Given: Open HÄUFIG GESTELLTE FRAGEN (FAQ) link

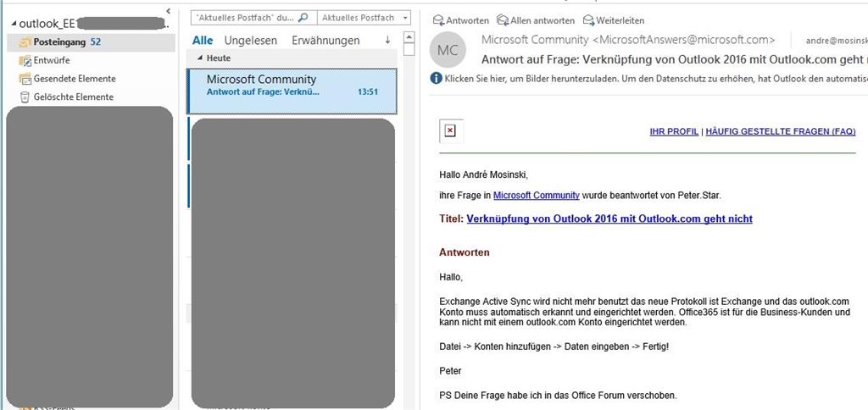Looking at the screenshot, I should [x=781, y=131].
